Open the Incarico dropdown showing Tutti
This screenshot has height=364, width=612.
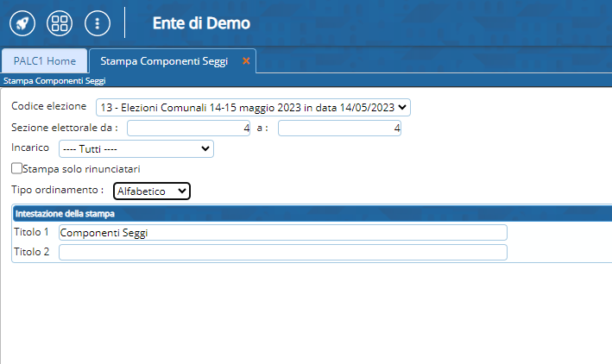[136, 148]
